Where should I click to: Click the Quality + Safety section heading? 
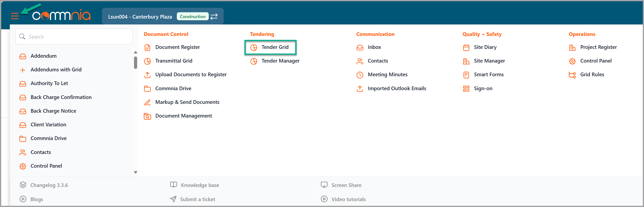[482, 34]
